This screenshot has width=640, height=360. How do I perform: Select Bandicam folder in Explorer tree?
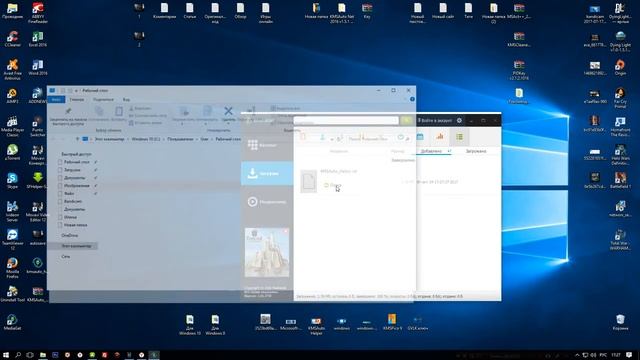tap(73, 201)
